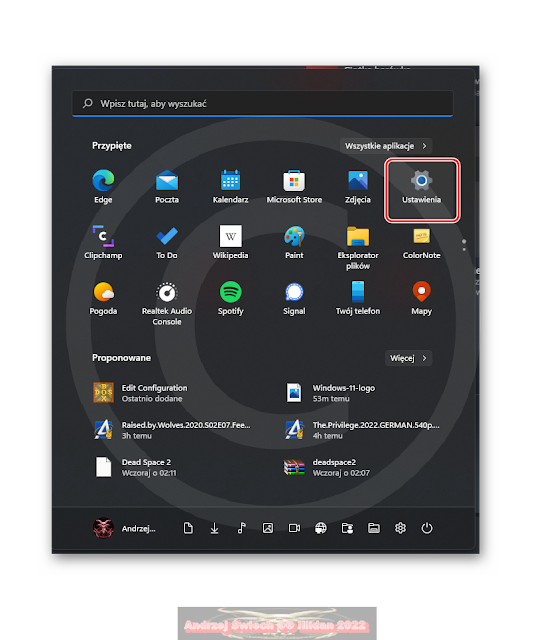This screenshot has height=640, width=555.
Task: Open File Explorer from the bottom bar
Action: 374,528
